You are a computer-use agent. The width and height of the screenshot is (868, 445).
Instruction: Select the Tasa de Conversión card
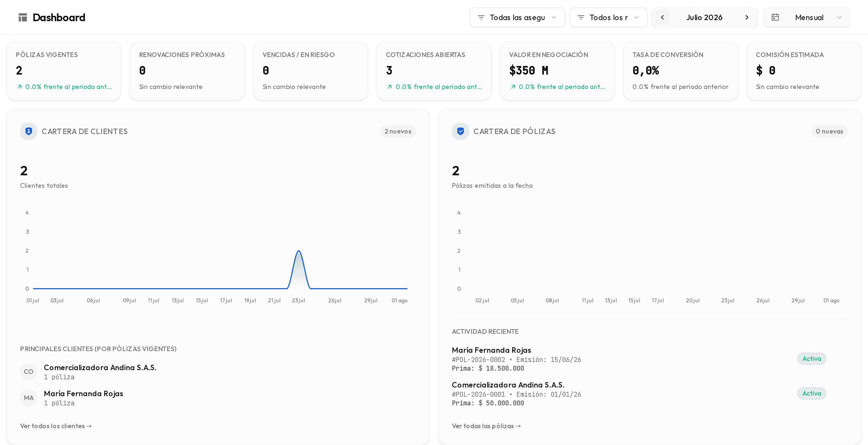(x=680, y=71)
